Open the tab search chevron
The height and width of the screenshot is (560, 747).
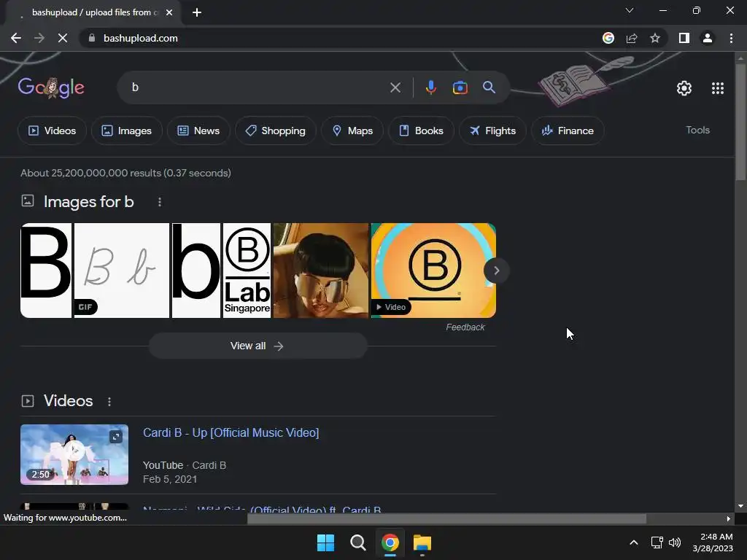(630, 10)
